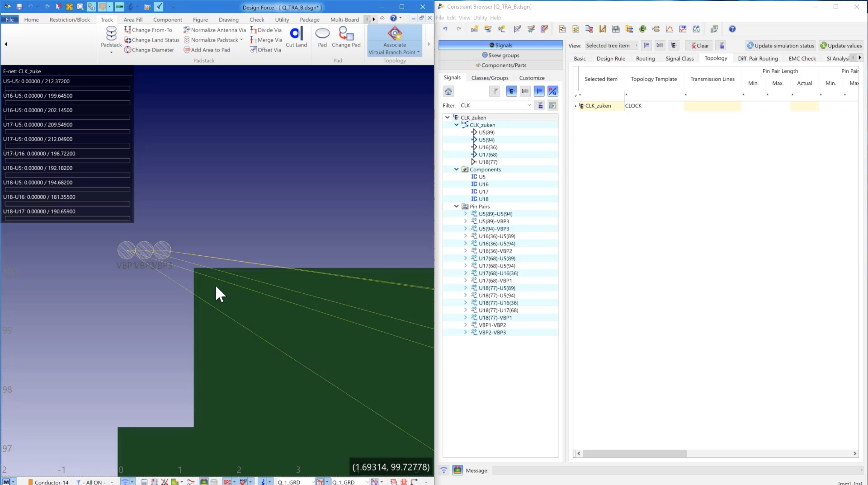Screen dimensions: 868x485
Task: Open the View 'Selected tree item' dropdown
Action: [x=611, y=45]
